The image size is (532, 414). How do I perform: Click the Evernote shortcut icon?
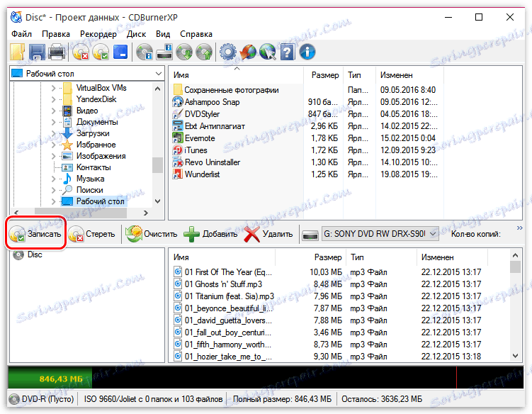178,138
